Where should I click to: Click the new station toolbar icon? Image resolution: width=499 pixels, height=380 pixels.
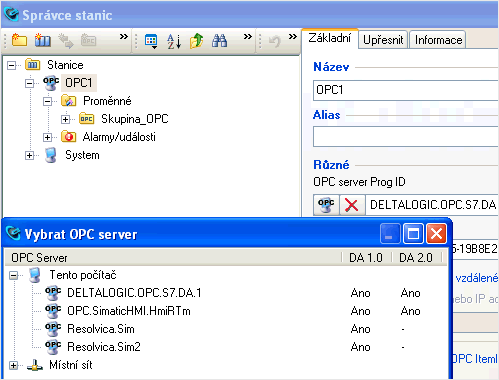pyautogui.click(x=42, y=41)
